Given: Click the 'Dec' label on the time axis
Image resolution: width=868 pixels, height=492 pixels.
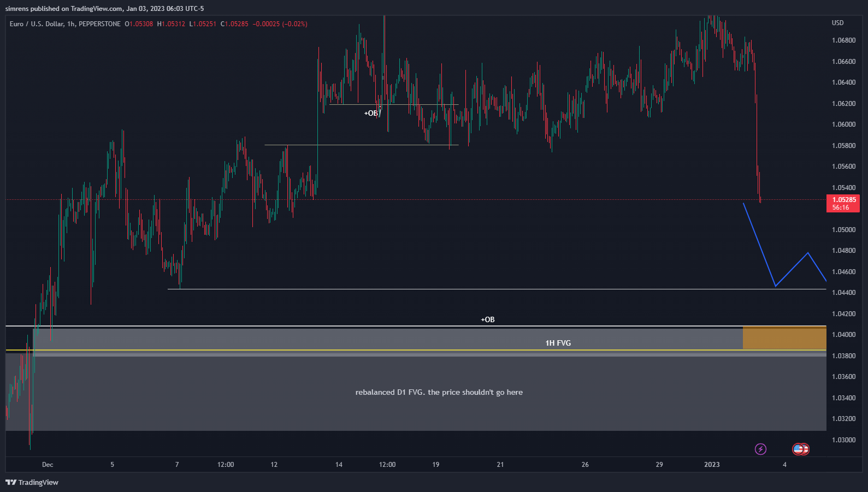Looking at the screenshot, I should (x=48, y=465).
